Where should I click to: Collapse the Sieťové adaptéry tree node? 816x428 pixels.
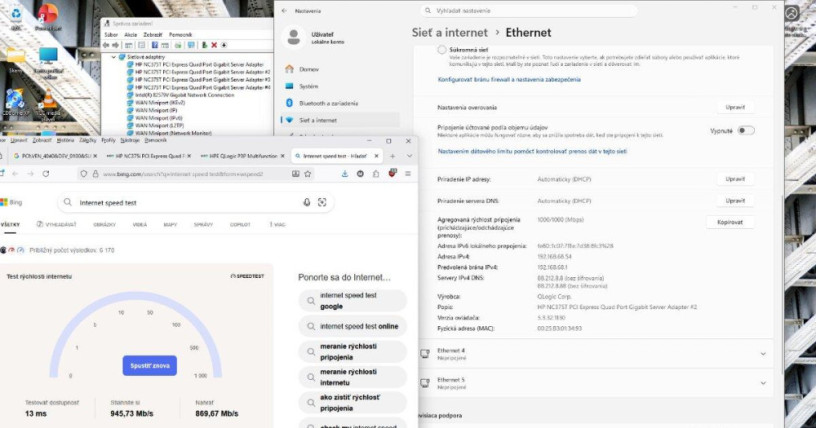pos(114,57)
